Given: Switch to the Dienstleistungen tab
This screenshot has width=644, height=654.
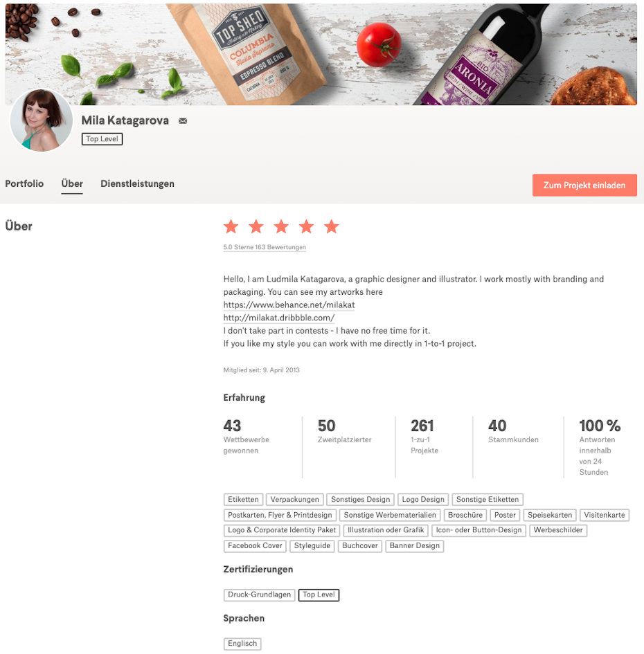Looking at the screenshot, I should coord(137,183).
